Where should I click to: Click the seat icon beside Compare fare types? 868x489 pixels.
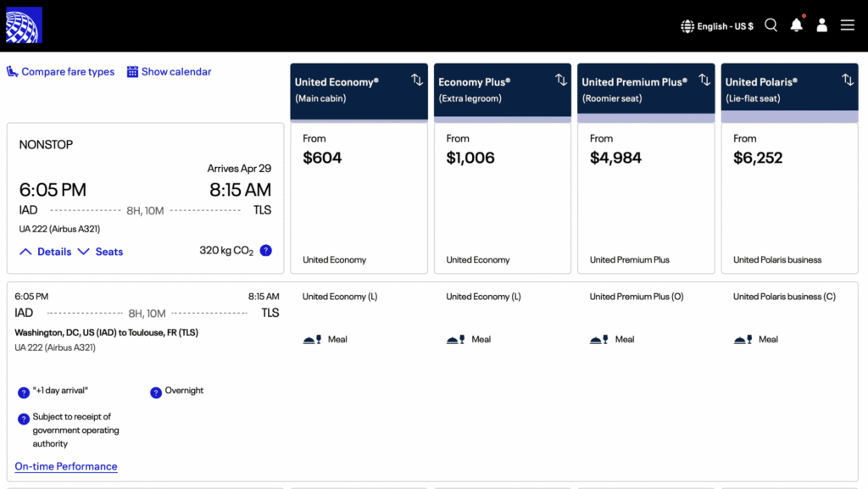click(x=12, y=72)
